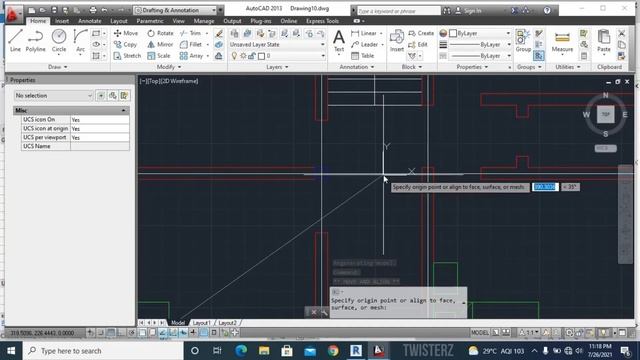
Task: Open the Insert ribbon tab
Action: [62, 21]
